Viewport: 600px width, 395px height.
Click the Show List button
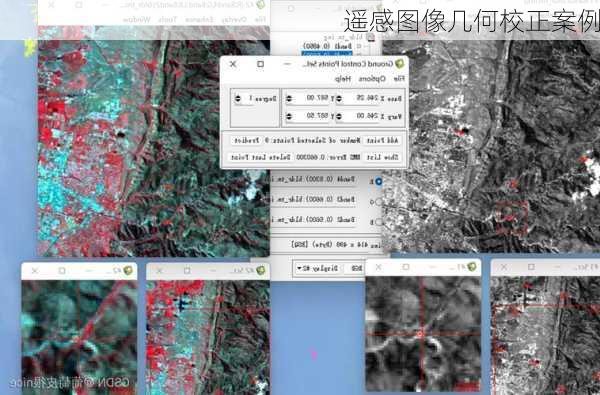point(383,157)
